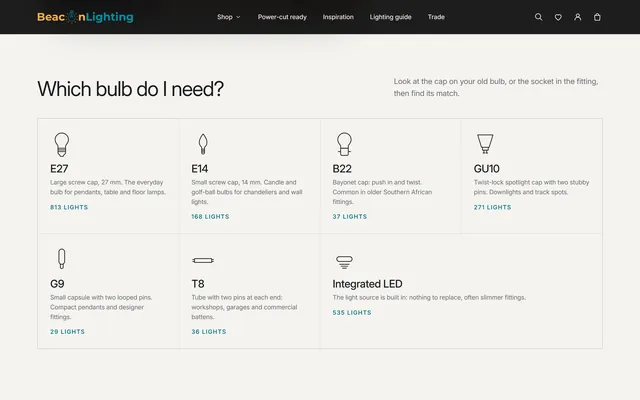This screenshot has height=400, width=640.
Task: Select the T8 heading
Action: click(x=198, y=284)
